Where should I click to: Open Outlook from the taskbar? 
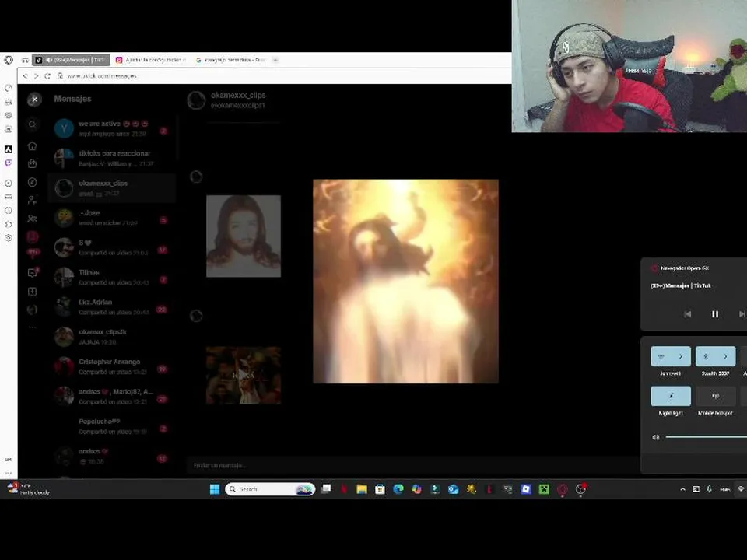tap(453, 489)
